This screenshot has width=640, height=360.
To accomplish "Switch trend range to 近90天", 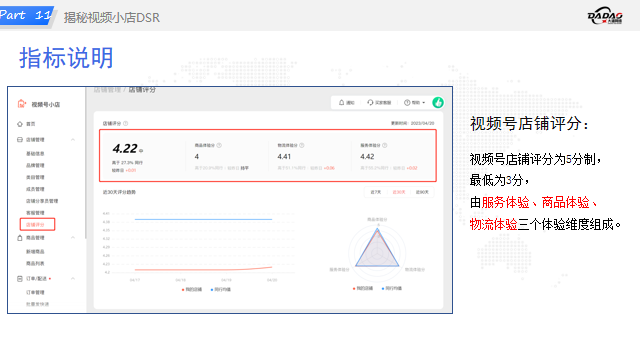I will (422, 192).
